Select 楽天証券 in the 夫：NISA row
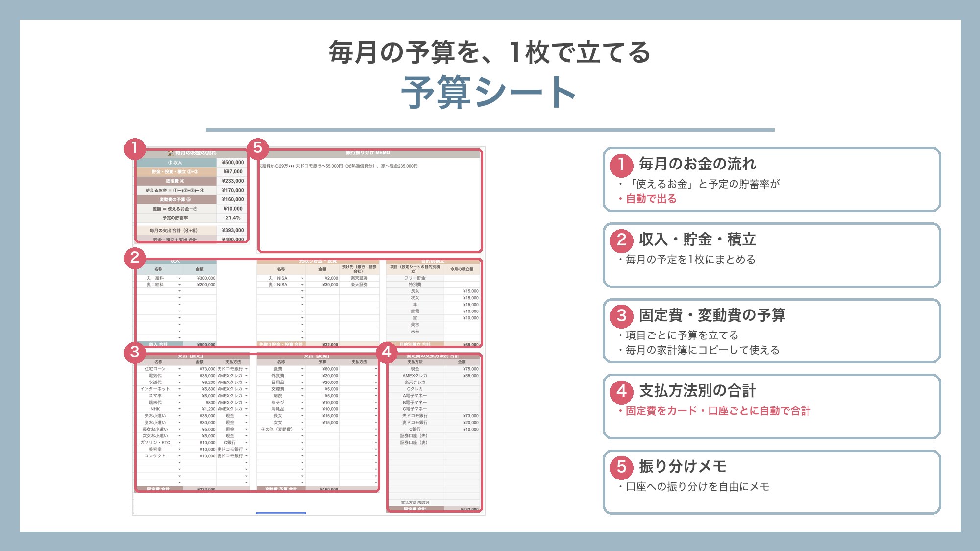 359,278
